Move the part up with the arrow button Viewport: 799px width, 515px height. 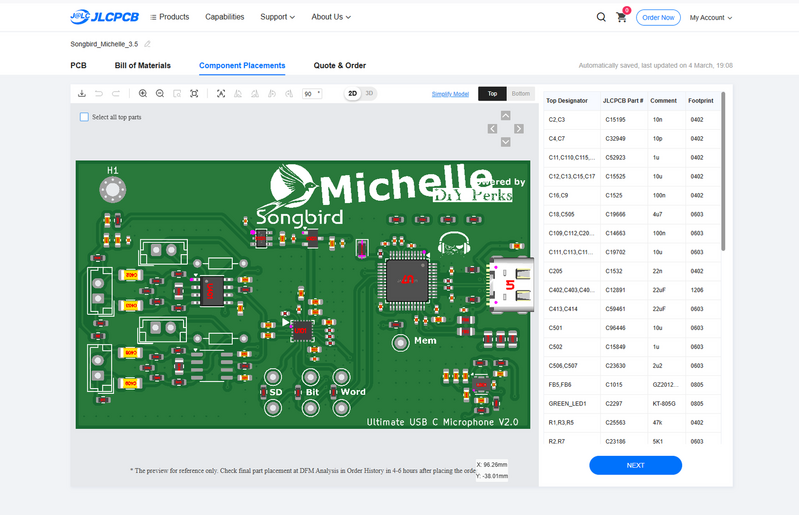(x=505, y=116)
